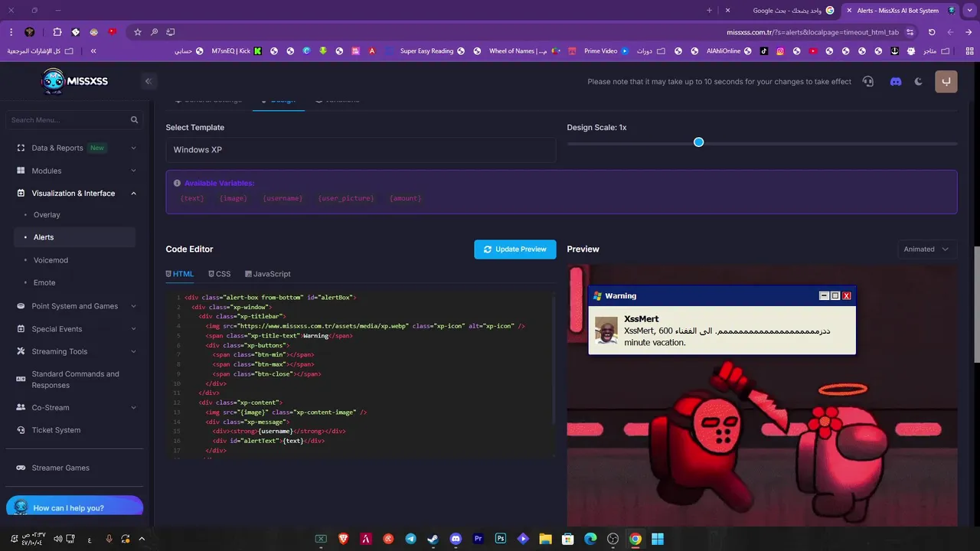This screenshot has height=551, width=980.
Task: Open AlAhliOnline bookmark
Action: [729, 51]
